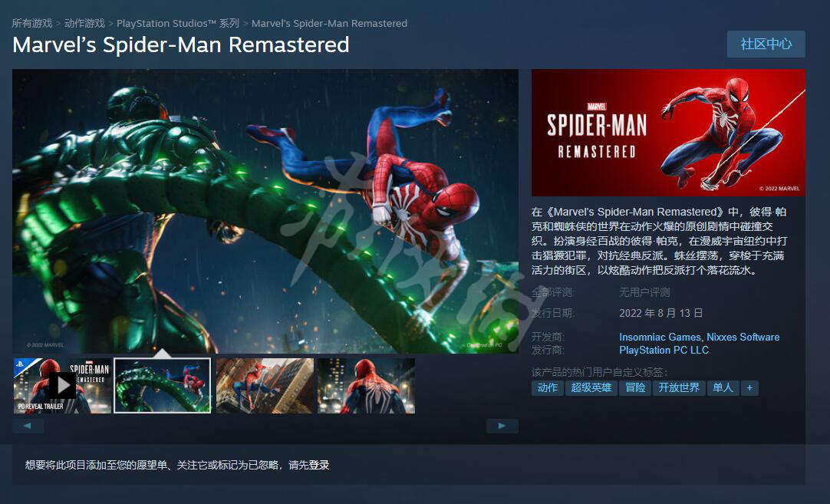Open the 所有游戏 breadcrumb link
The height and width of the screenshot is (504, 830).
click(x=32, y=23)
